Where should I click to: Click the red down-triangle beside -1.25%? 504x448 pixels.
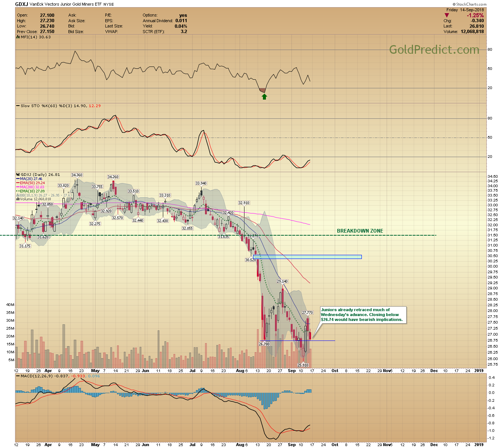[447, 15]
